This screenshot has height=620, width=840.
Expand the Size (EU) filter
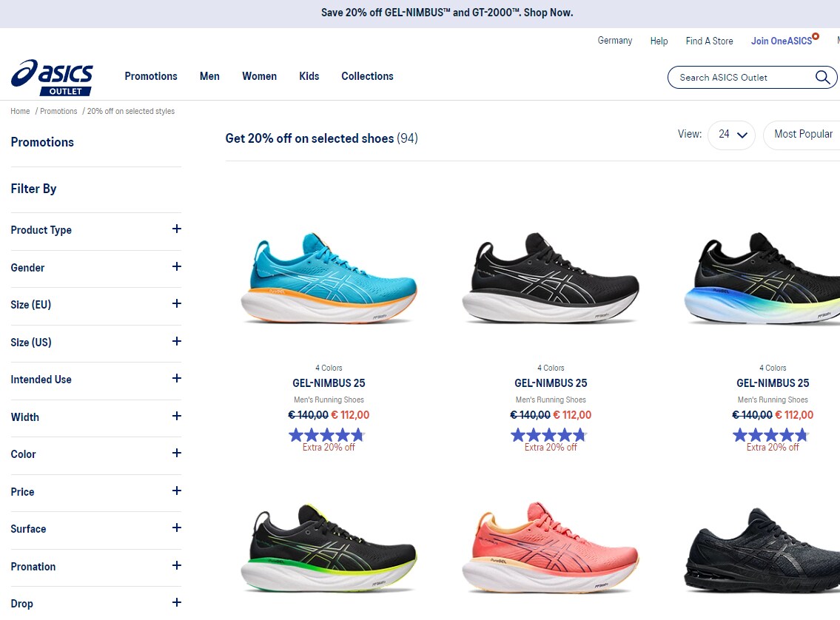tap(96, 304)
